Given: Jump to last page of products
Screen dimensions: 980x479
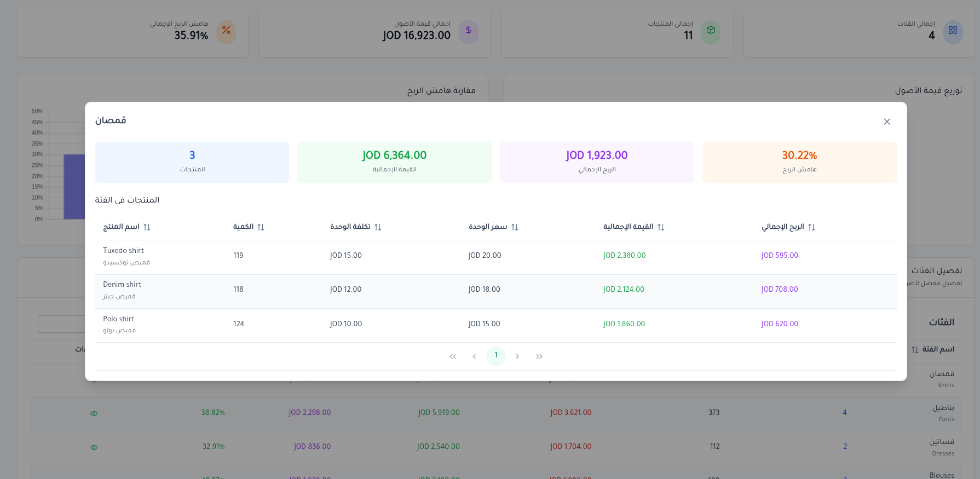Looking at the screenshot, I should tap(539, 356).
